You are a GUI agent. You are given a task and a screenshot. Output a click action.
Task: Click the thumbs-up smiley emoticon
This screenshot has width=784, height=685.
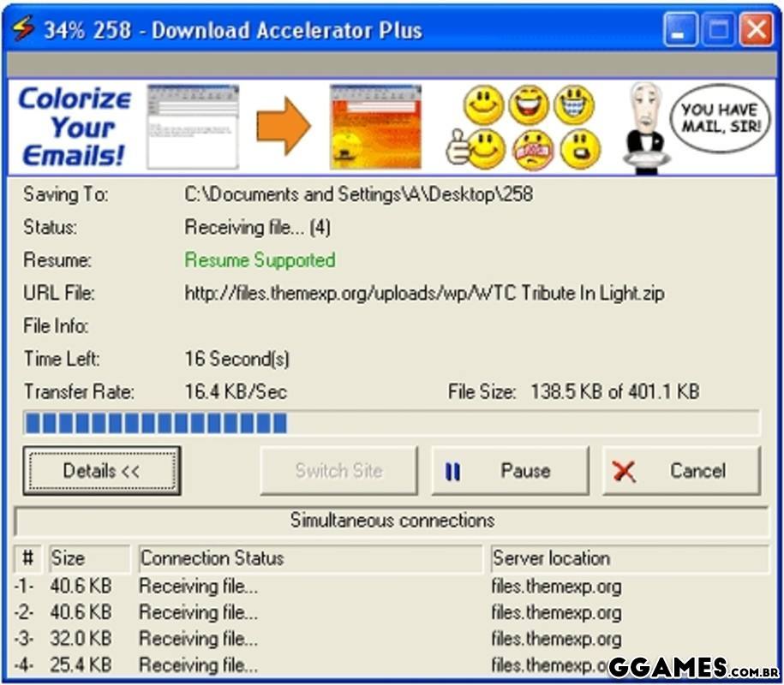(479, 149)
